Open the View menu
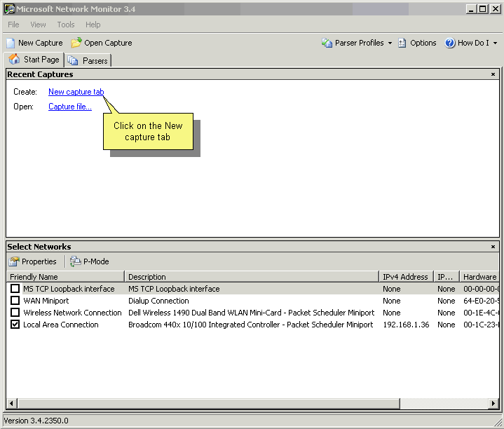Image resolution: width=504 pixels, height=429 pixels. tap(38, 25)
